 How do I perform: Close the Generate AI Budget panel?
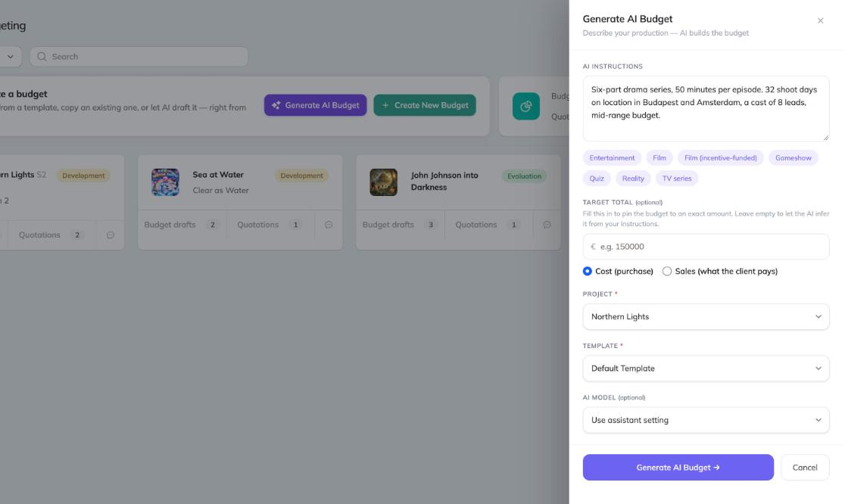[x=820, y=20]
